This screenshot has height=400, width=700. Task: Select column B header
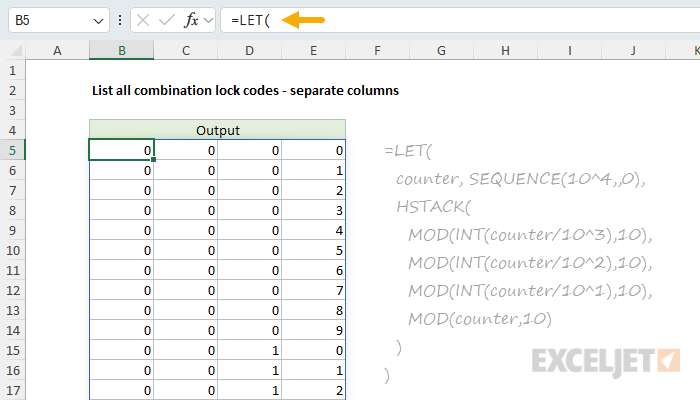[121, 50]
